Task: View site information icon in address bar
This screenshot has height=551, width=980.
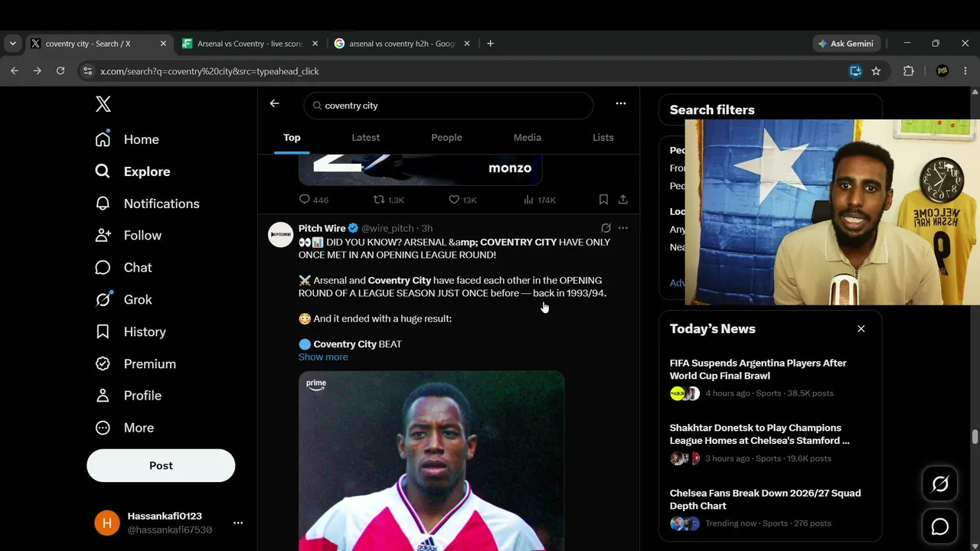Action: (87, 71)
